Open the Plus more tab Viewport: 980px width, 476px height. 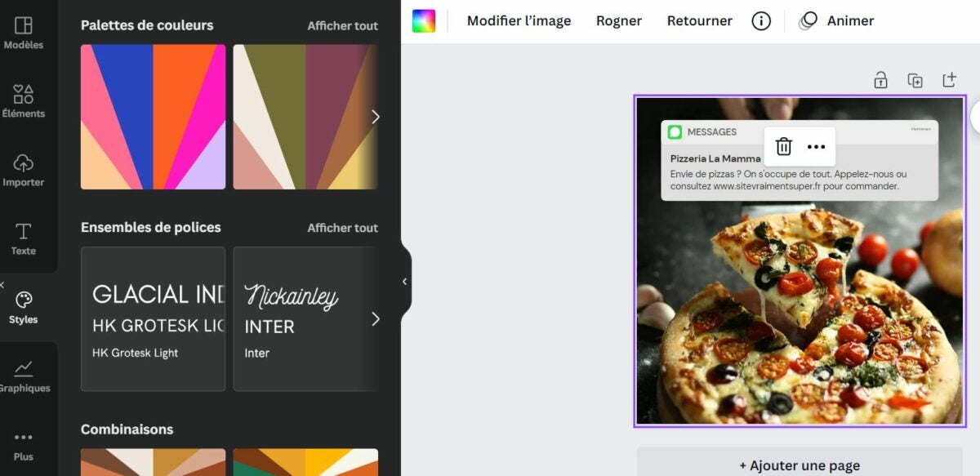point(24,445)
